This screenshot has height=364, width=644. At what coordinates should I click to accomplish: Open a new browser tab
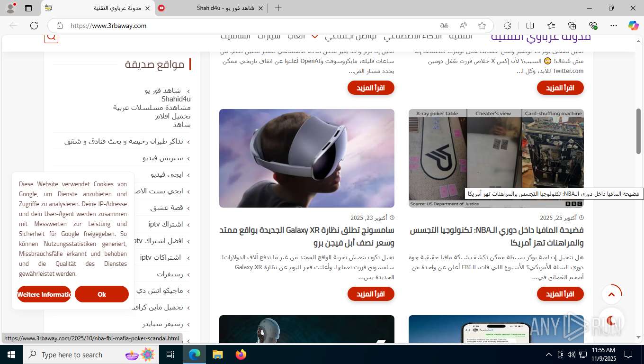(278, 8)
